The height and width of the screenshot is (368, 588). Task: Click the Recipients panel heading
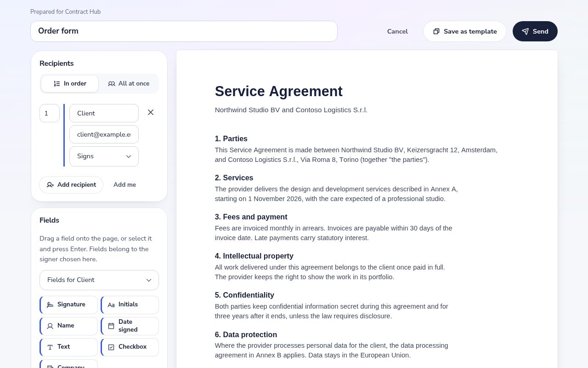57,63
